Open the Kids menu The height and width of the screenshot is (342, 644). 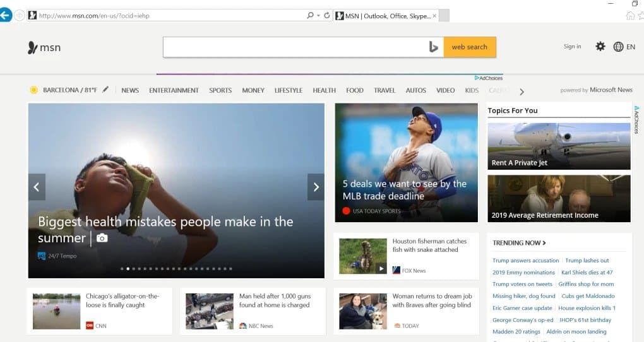[x=472, y=90]
